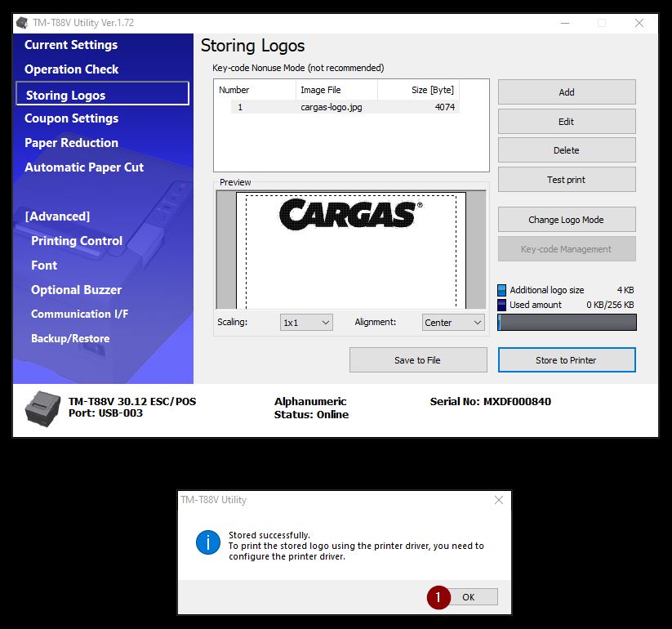Open Current Settings in the sidebar
The height and width of the screenshot is (629, 672).
(71, 45)
